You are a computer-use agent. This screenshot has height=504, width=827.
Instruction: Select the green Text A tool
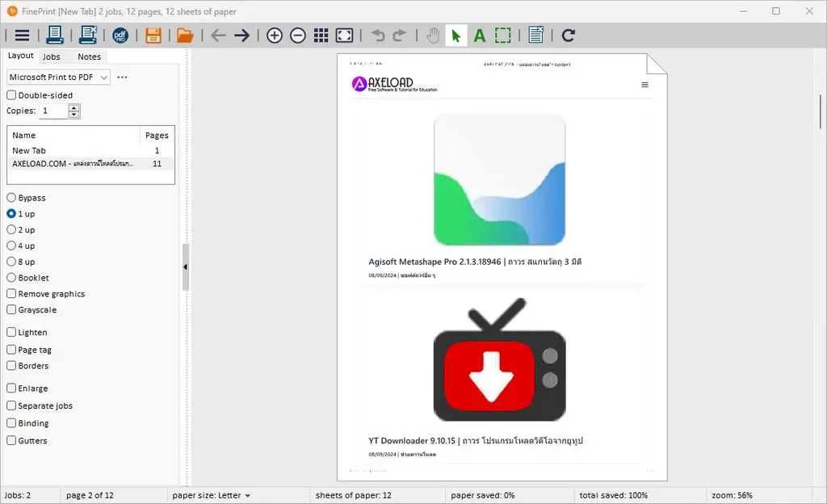[x=480, y=36]
